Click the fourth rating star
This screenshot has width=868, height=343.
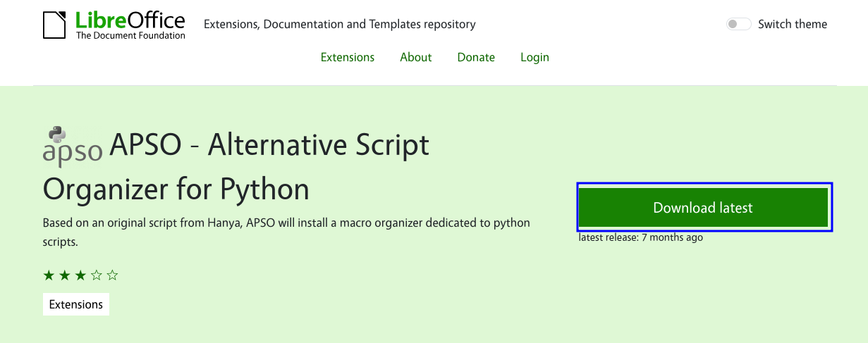pyautogui.click(x=97, y=275)
